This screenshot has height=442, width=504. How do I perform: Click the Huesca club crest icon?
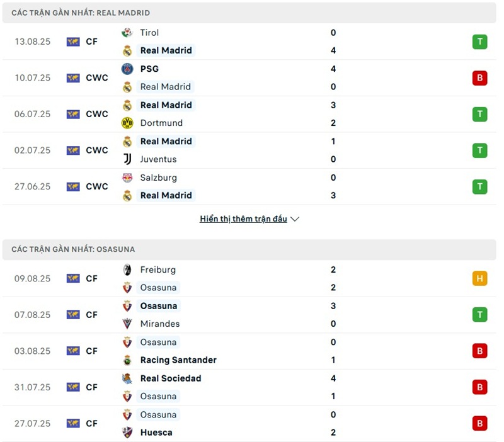pyautogui.click(x=127, y=433)
